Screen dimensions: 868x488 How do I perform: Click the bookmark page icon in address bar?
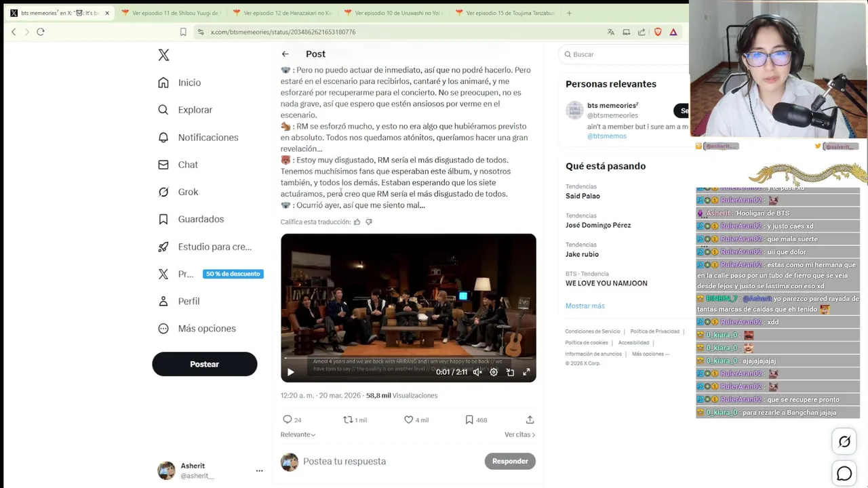pos(183,32)
